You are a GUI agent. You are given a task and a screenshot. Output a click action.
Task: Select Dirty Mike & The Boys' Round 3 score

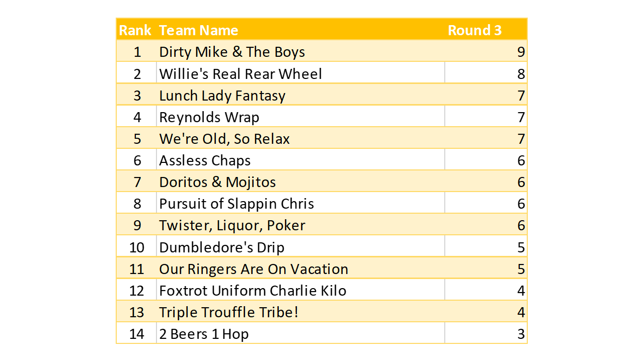click(520, 52)
